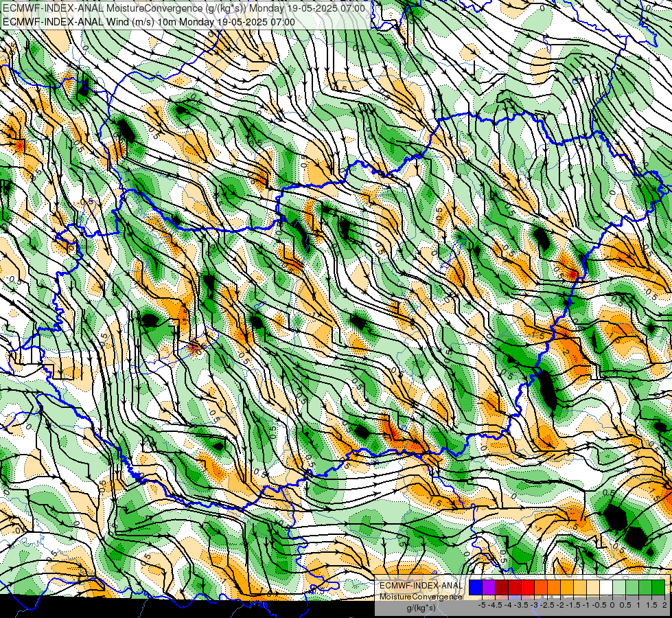Click the purple legend color swatch
The height and width of the screenshot is (618, 672).
coord(489,588)
